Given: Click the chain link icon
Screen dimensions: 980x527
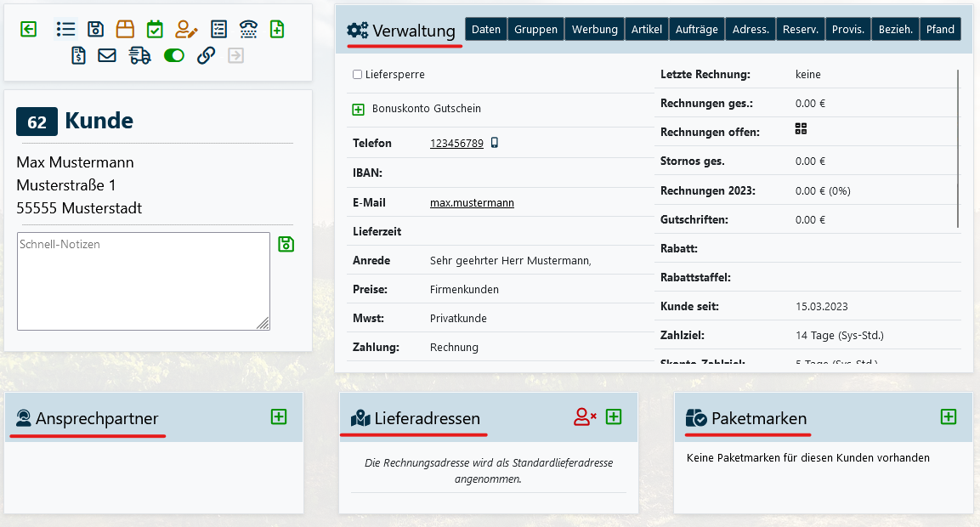Looking at the screenshot, I should click(x=206, y=56).
